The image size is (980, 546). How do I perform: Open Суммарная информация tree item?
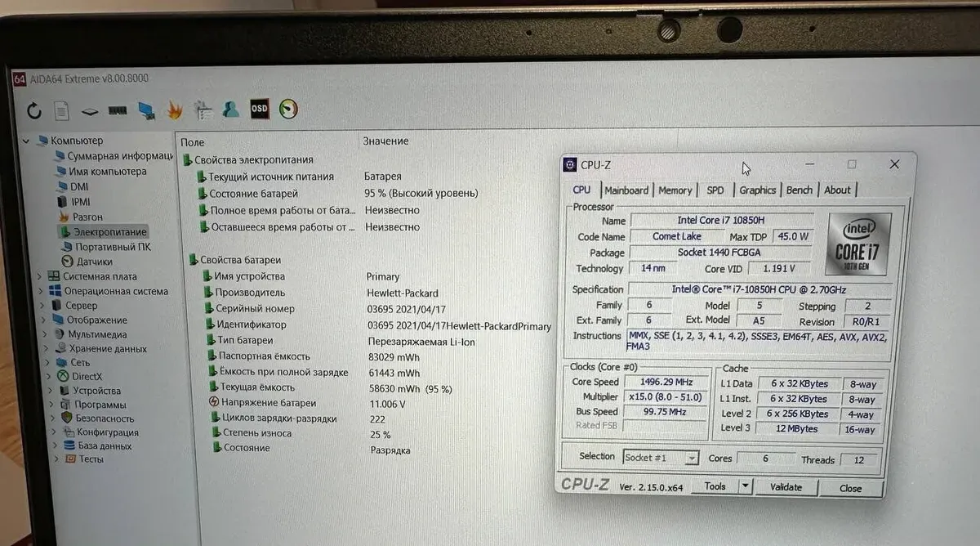pos(119,156)
